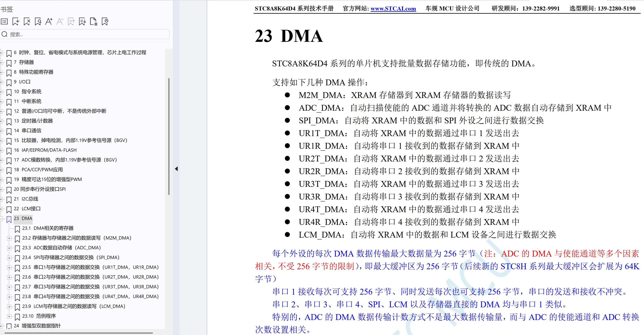Decrease bookmark font size with A- icon
This screenshot has height=335, width=644.
pos(60,22)
